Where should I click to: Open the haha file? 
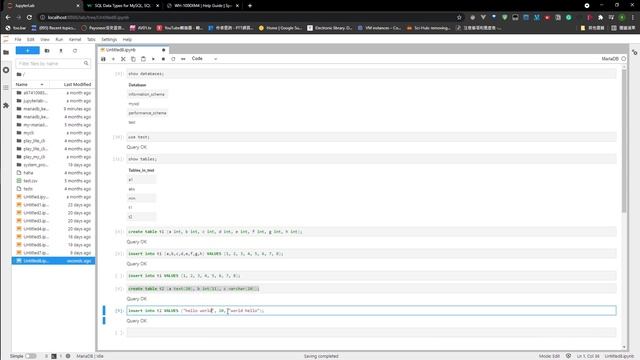pos(53,173)
